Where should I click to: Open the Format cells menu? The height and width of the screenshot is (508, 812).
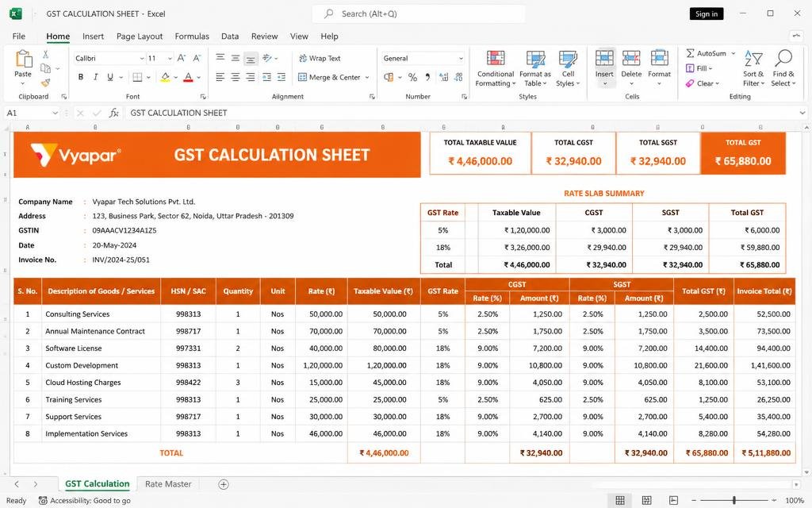tap(659, 69)
